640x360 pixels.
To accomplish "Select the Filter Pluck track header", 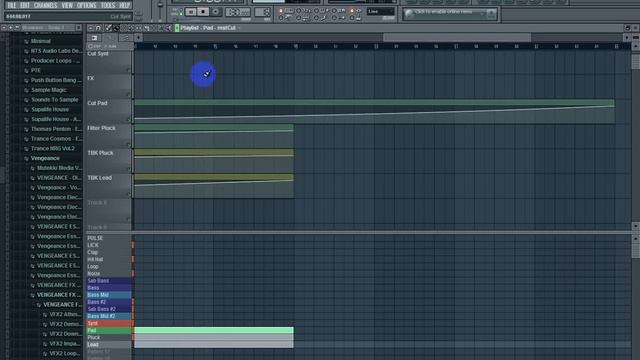I will (109, 136).
